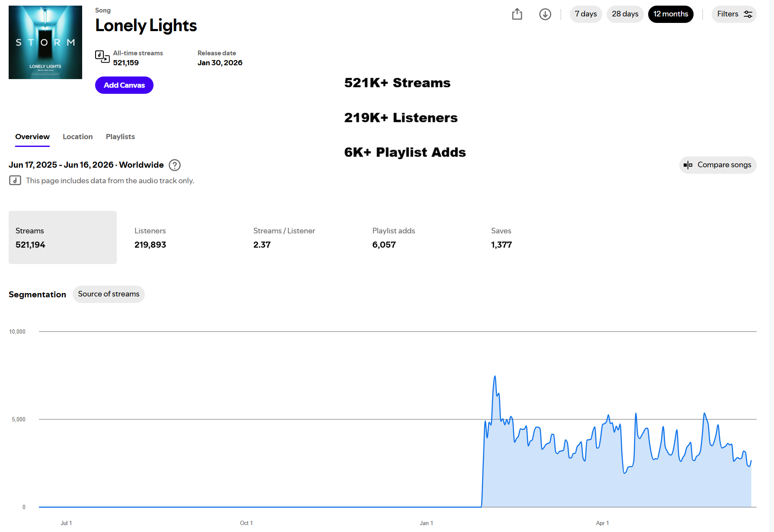Select the 12 months time range
The image size is (774, 532).
click(671, 14)
